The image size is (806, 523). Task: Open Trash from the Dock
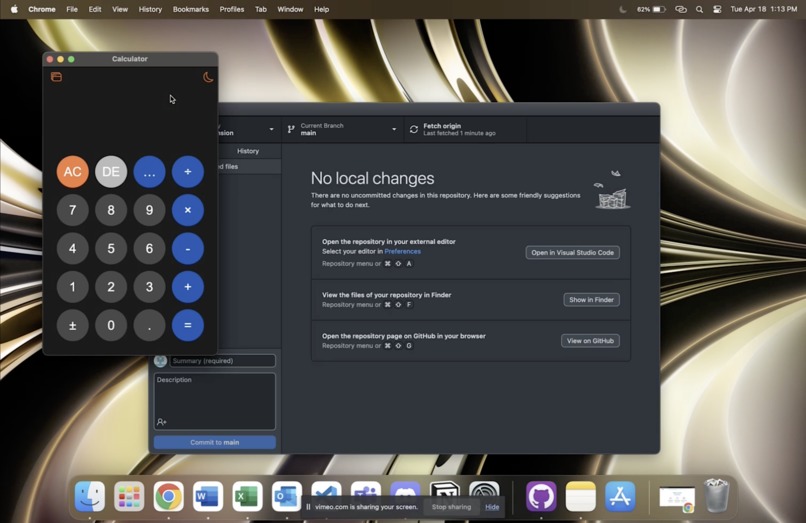[716, 495]
